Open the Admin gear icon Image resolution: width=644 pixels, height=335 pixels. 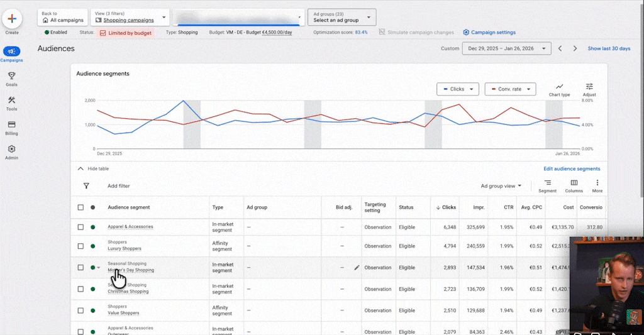tap(11, 150)
